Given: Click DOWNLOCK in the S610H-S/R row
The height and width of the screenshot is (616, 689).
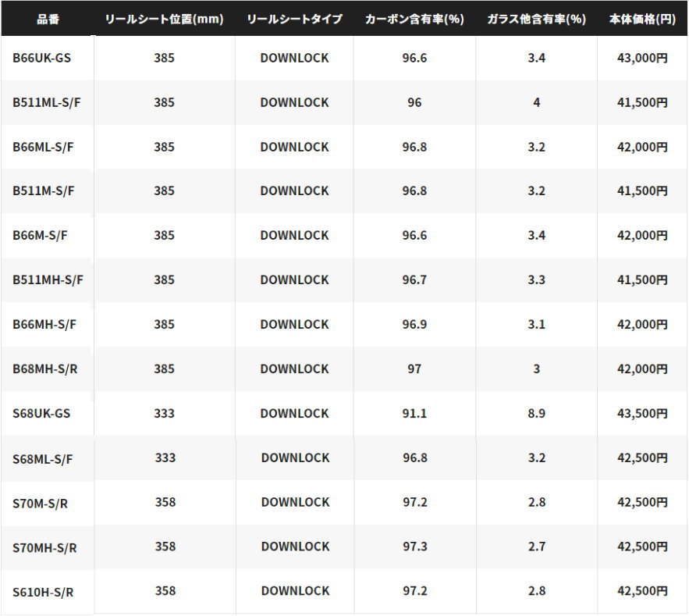Looking at the screenshot, I should coord(295,591).
